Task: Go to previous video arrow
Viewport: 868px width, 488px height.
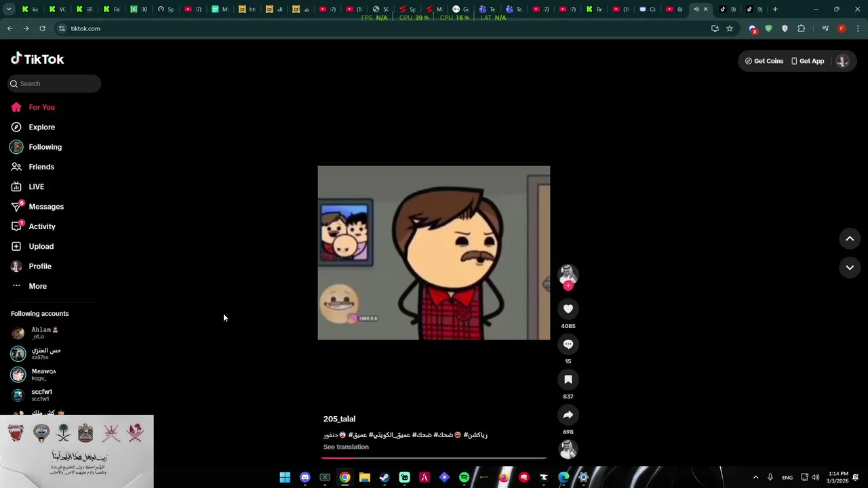Action: coord(850,239)
